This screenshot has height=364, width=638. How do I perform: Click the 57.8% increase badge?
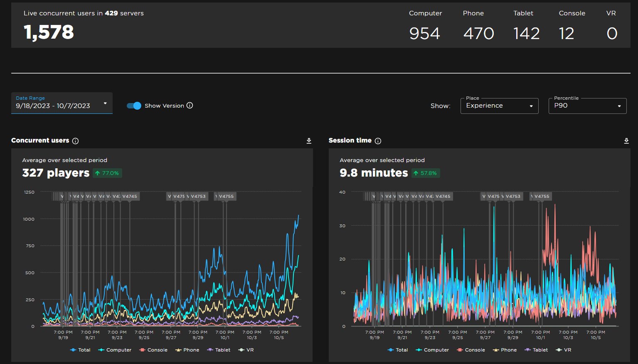pyautogui.click(x=426, y=173)
